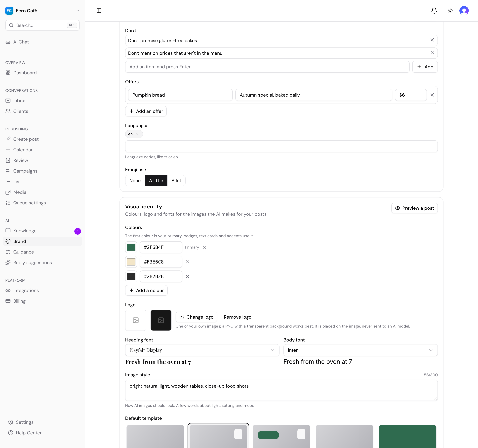Open the user avatar menu
478x448 pixels.
click(464, 11)
